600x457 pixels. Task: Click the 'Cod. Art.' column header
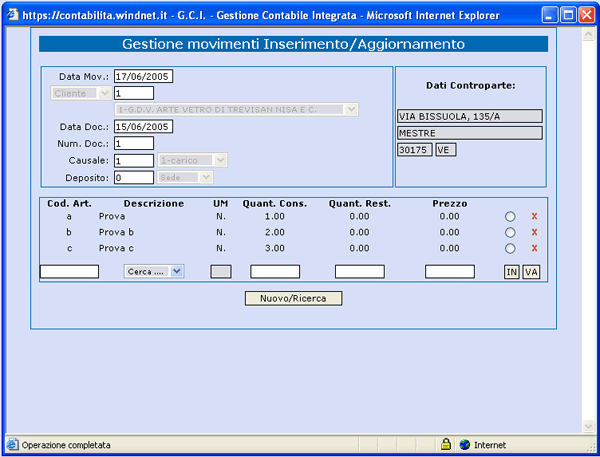click(69, 204)
